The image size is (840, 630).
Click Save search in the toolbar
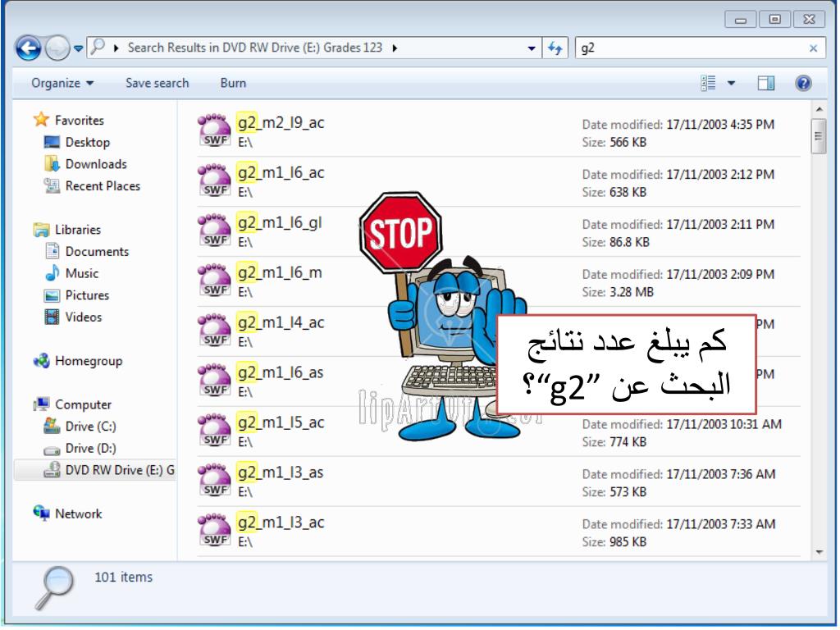pyautogui.click(x=157, y=83)
